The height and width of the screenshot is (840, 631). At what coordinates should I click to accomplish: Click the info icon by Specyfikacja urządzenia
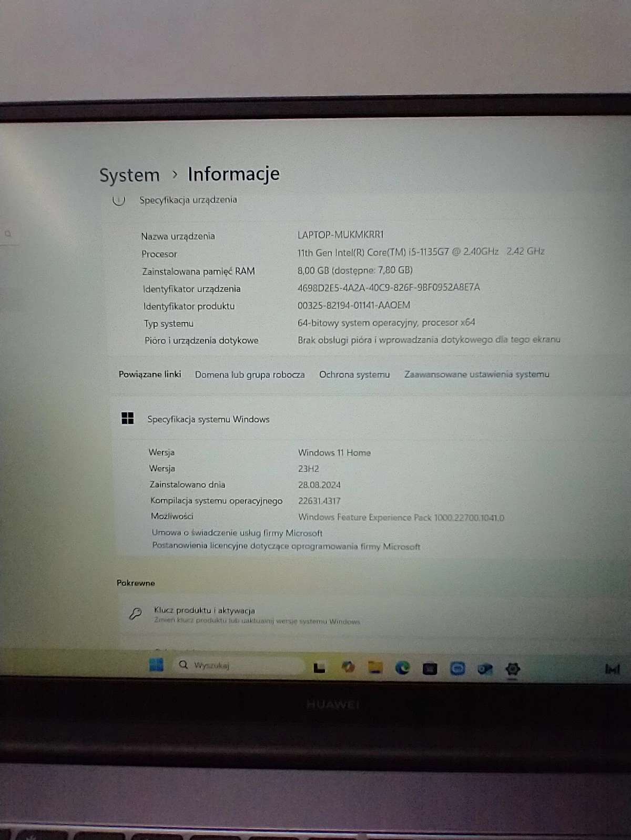[119, 200]
